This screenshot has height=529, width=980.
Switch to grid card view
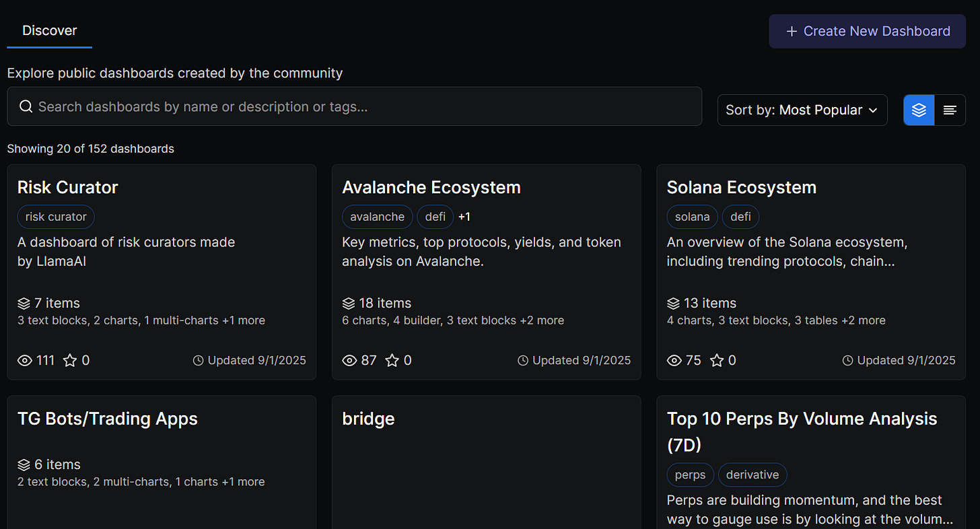(919, 110)
